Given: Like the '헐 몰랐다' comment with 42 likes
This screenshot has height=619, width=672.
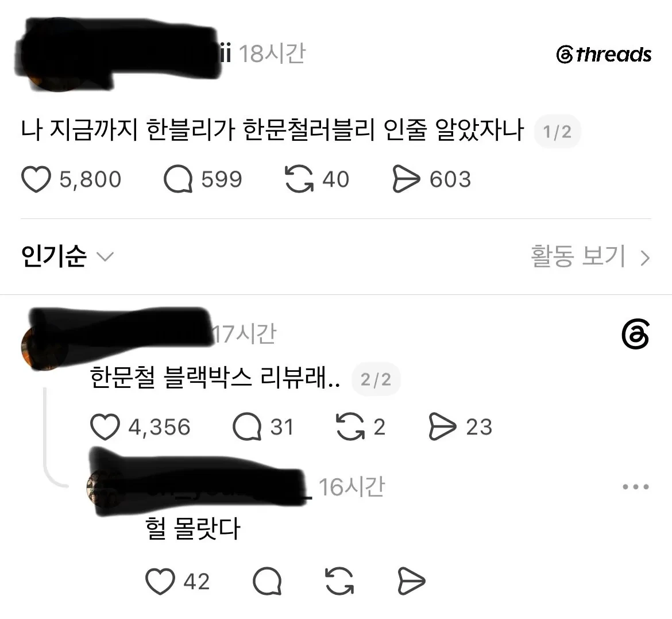Looking at the screenshot, I should [x=160, y=581].
